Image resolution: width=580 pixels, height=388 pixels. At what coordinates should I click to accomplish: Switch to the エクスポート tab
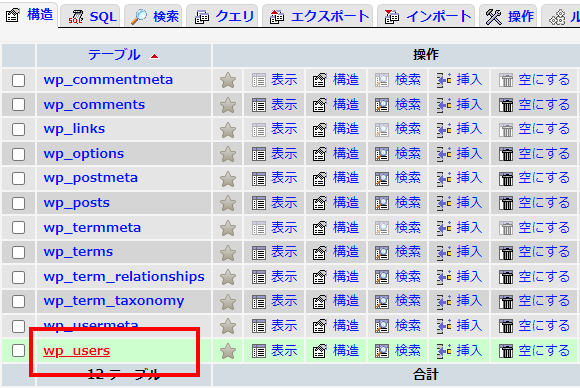point(319,17)
